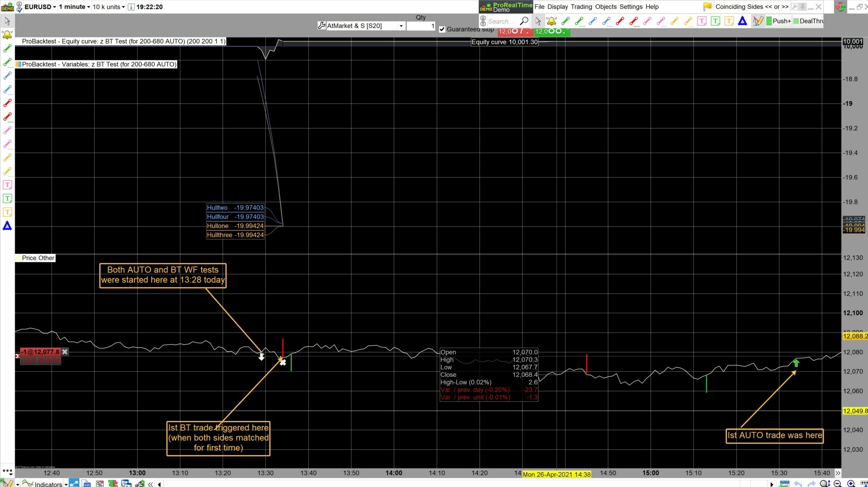
Task: Toggle the Guaranteed stop checkbox
Action: pos(442,29)
